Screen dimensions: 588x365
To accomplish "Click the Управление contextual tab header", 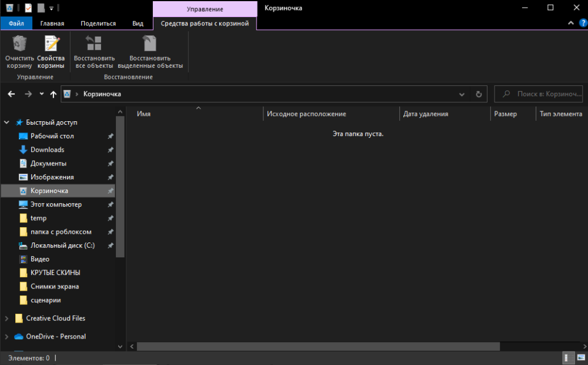I will [x=205, y=9].
